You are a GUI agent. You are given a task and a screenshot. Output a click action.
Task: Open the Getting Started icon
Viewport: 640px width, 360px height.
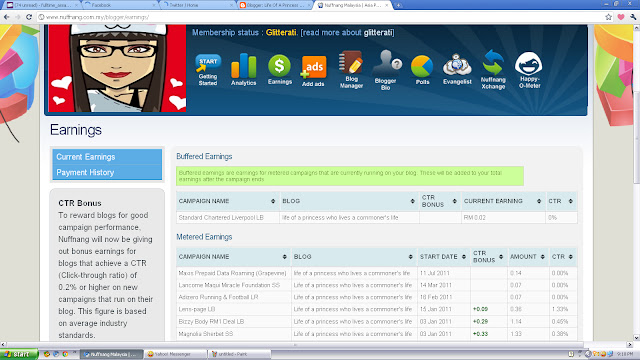(208, 70)
